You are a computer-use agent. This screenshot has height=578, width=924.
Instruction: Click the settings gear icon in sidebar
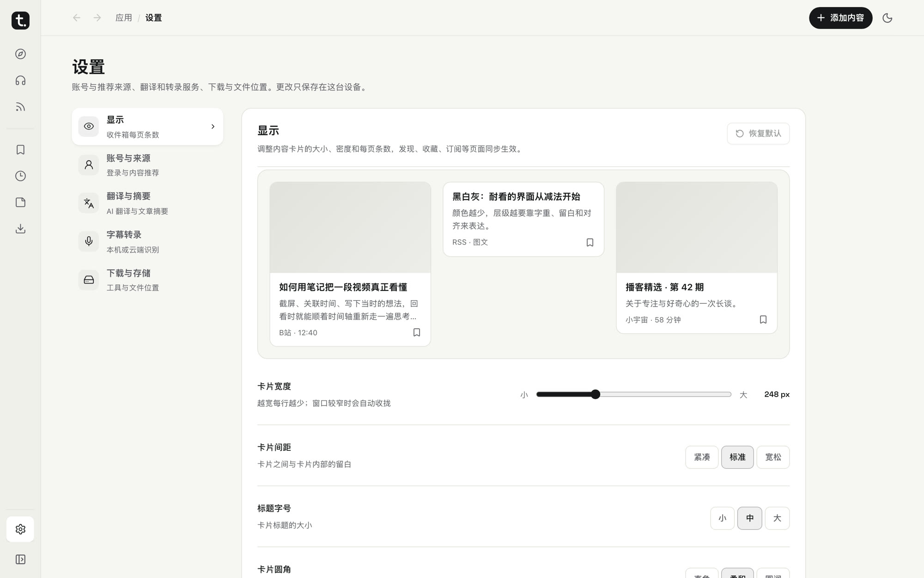pos(20,529)
